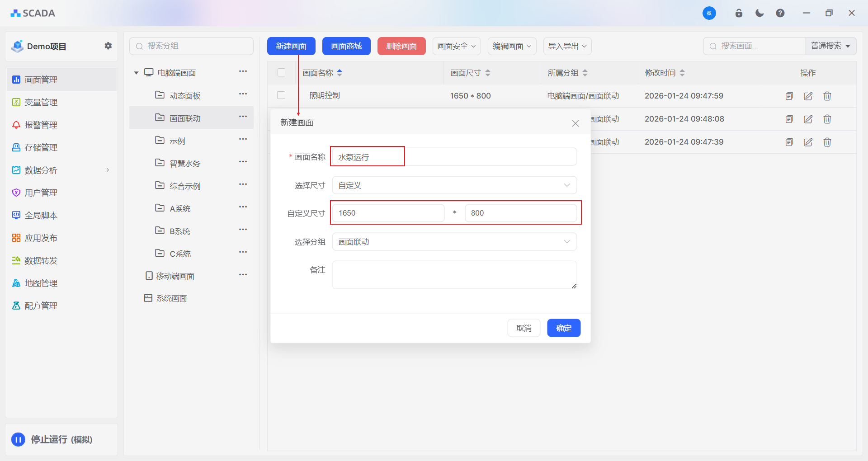Click the 确定 button in the dialog
The height and width of the screenshot is (461, 868).
pos(563,328)
